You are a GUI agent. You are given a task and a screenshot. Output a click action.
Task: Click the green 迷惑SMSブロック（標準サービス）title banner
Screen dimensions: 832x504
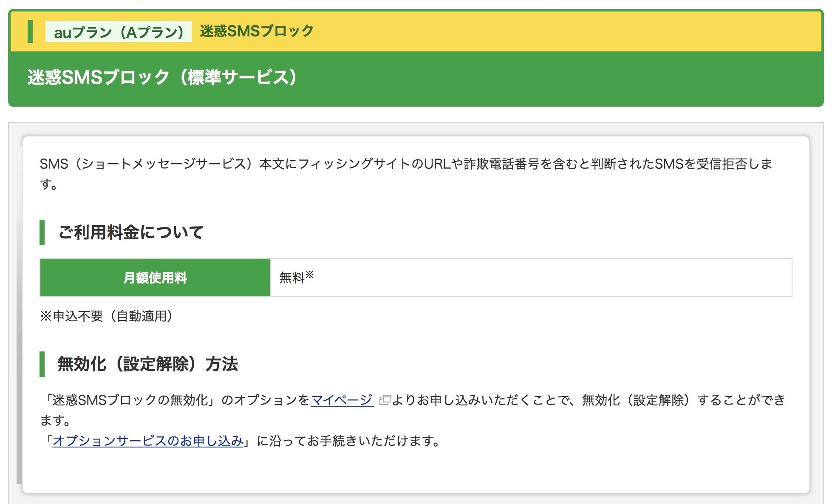tap(161, 78)
